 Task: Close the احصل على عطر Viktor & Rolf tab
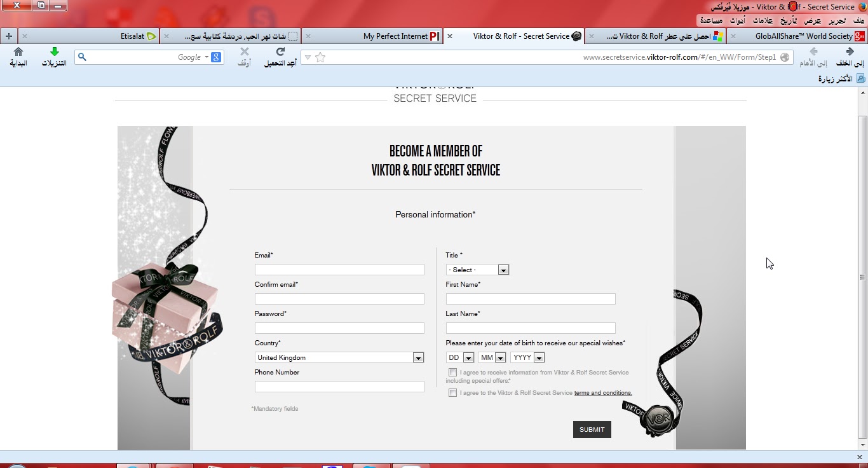click(591, 36)
